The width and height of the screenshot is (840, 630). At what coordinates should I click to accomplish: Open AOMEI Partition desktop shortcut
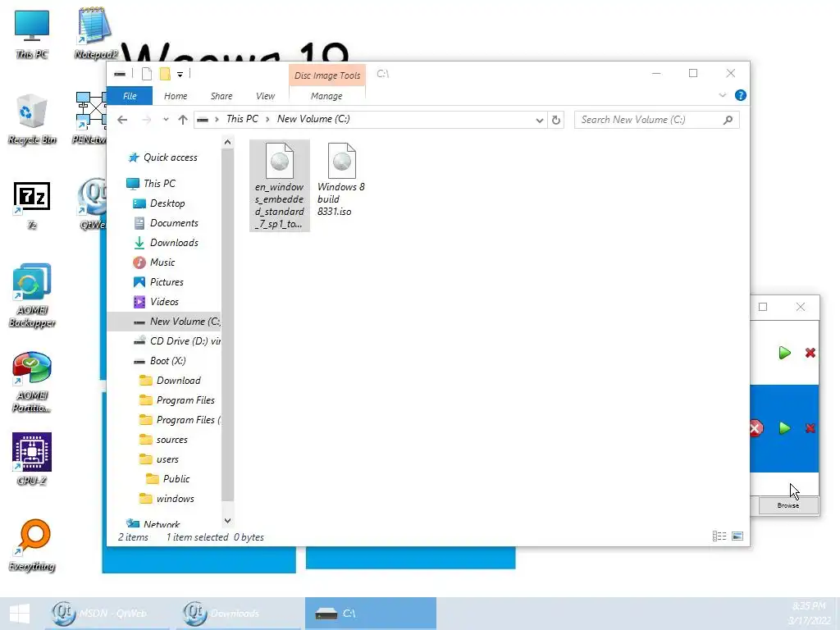coord(32,381)
